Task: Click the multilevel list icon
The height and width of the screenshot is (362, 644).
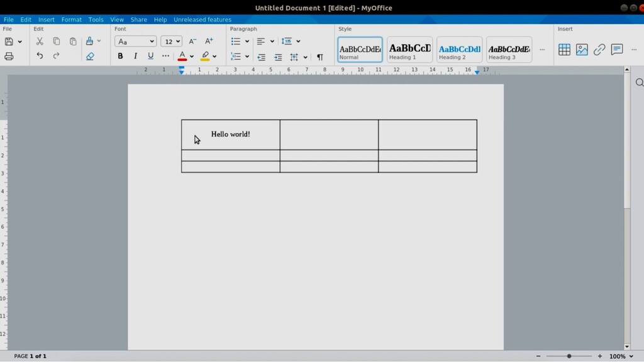Action: pyautogui.click(x=236, y=56)
